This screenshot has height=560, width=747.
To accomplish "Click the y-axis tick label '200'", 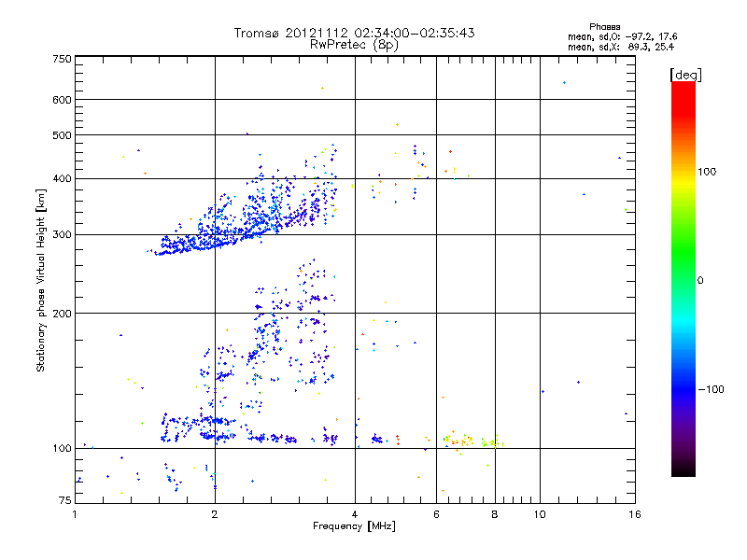I will [x=62, y=314].
